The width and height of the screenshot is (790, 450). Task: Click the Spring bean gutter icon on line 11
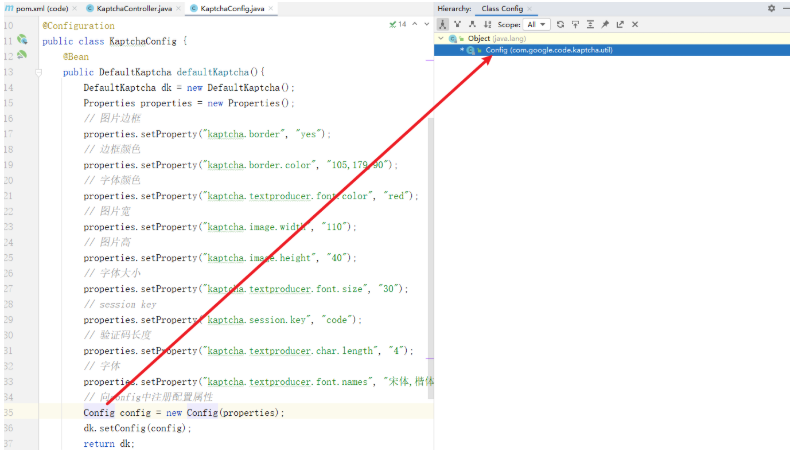[22, 39]
